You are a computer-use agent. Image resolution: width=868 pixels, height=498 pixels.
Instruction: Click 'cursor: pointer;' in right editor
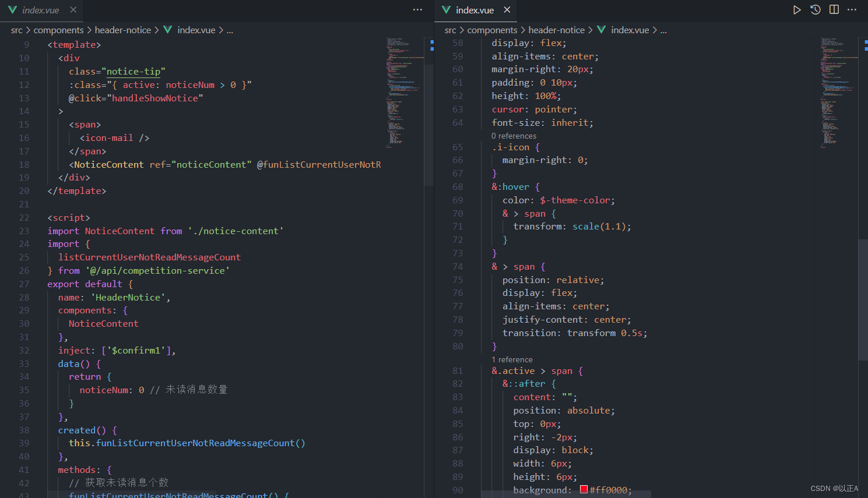535,110
